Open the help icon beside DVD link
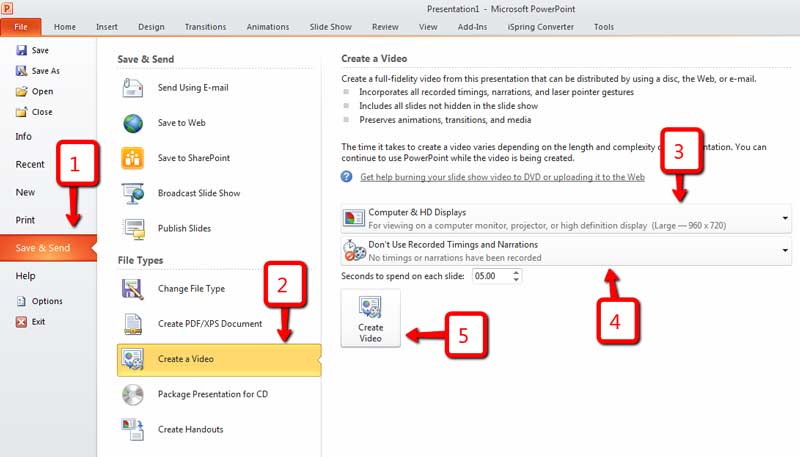The image size is (800, 457). (347, 176)
